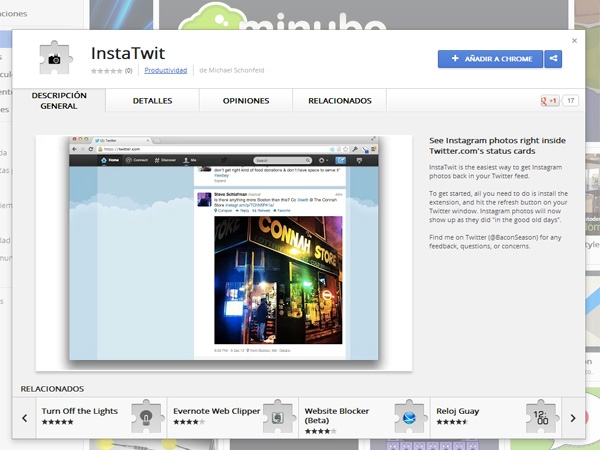Open Website Blocker (Beta) extension
Viewport: 600px width, 450px height.
coord(364,418)
